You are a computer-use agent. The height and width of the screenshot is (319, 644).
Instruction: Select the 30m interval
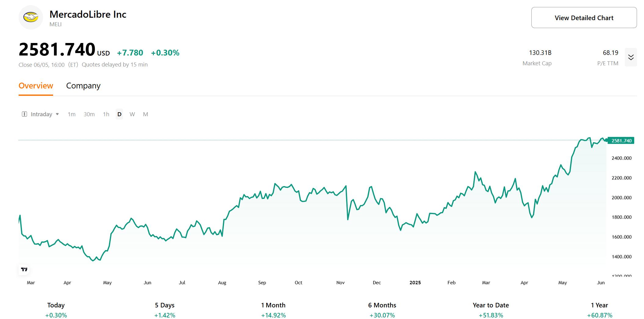pos(89,114)
